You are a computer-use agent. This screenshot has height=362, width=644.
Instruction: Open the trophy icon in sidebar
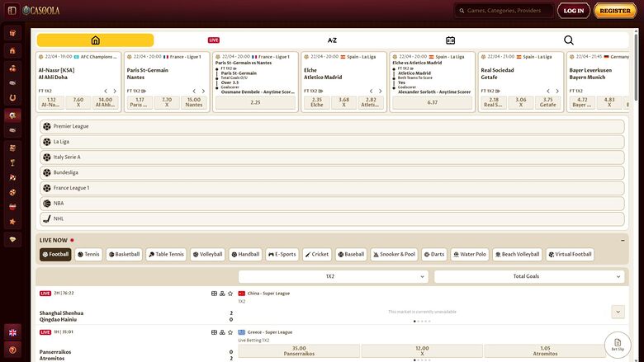12,162
